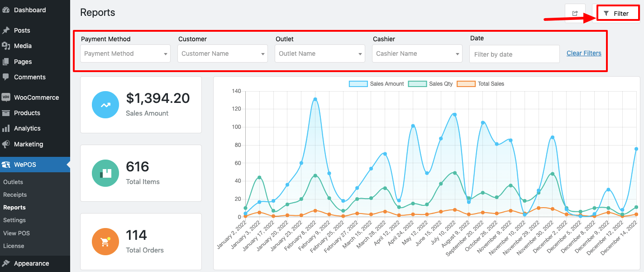The width and height of the screenshot is (644, 272).
Task: Click the Filter by date field
Action: 514,54
